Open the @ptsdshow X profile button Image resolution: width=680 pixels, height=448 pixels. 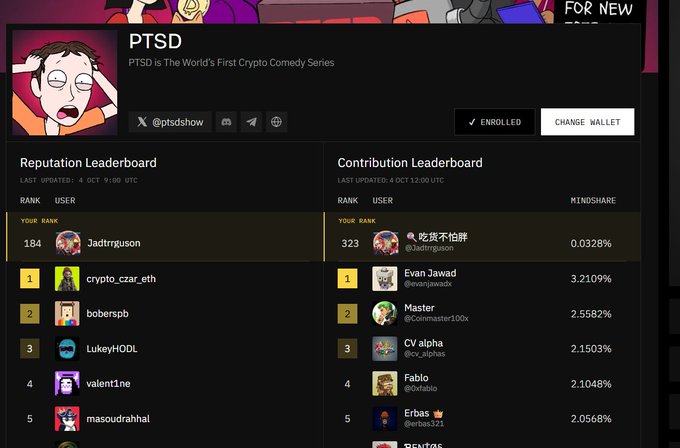[x=170, y=122]
